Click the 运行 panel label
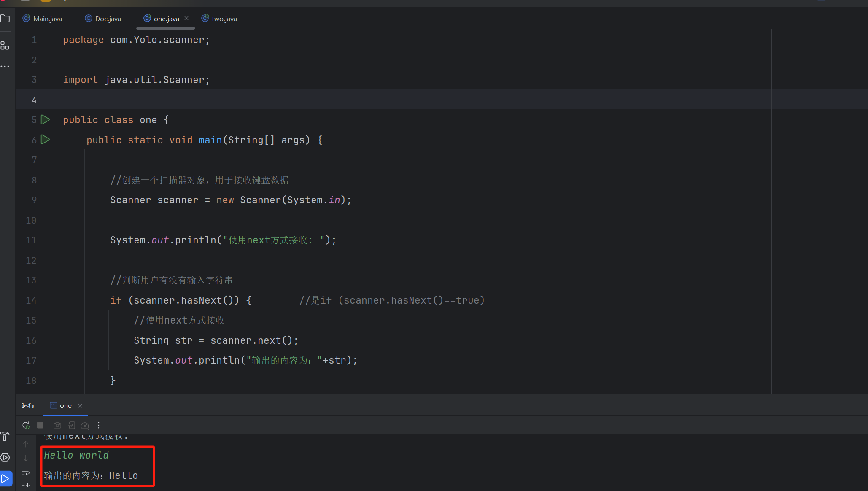868x491 pixels. click(28, 406)
